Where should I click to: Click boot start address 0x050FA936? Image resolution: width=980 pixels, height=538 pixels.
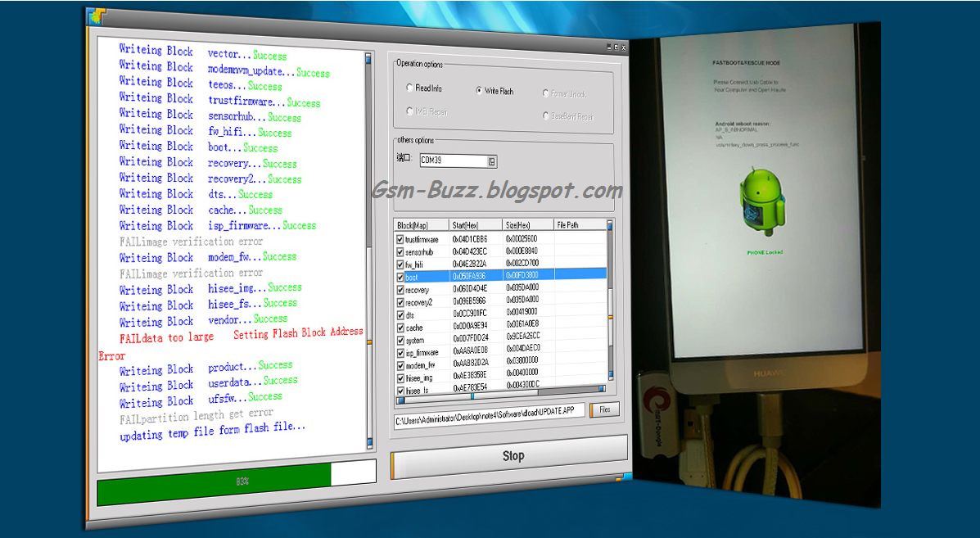tap(469, 276)
